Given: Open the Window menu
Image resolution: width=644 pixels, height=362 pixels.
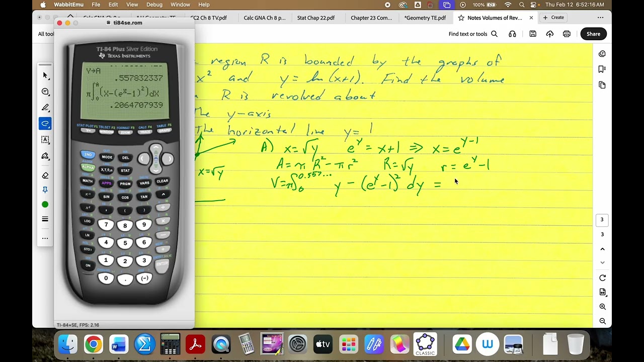Looking at the screenshot, I should 180,5.
